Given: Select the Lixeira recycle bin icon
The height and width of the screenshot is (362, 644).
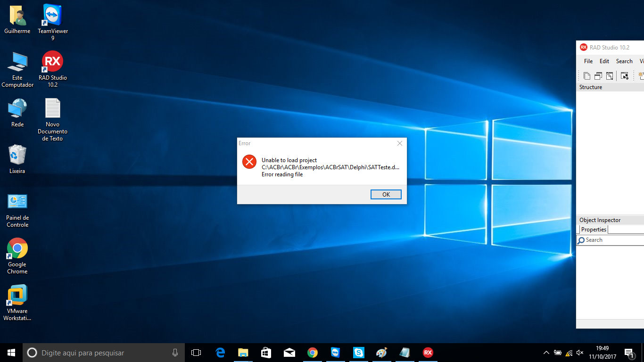Looking at the screenshot, I should point(17,159).
